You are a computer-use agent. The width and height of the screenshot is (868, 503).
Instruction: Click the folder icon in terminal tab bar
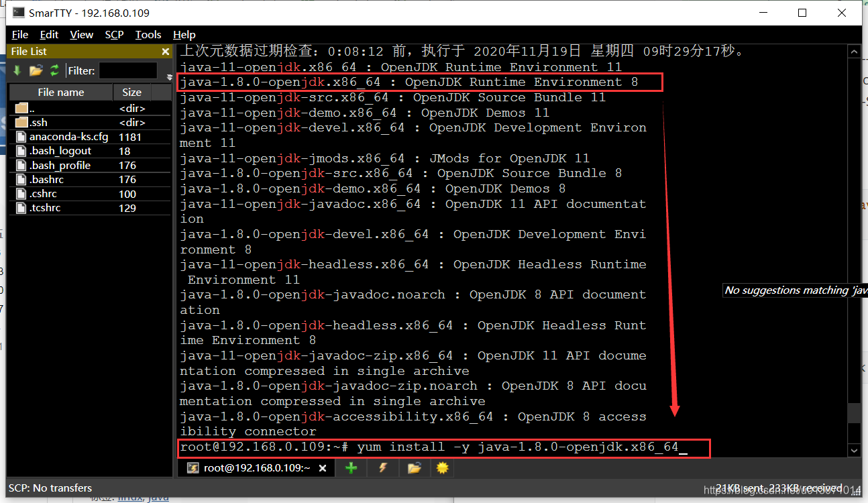pos(414,468)
